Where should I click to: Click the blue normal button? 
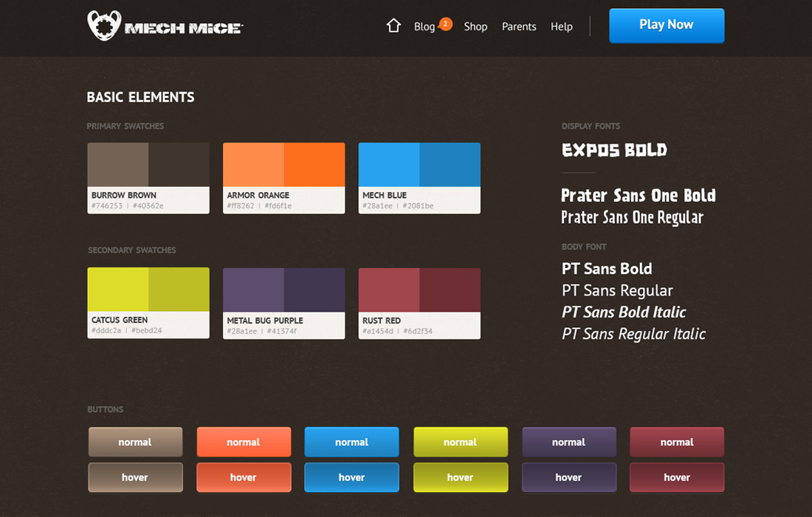coord(351,442)
